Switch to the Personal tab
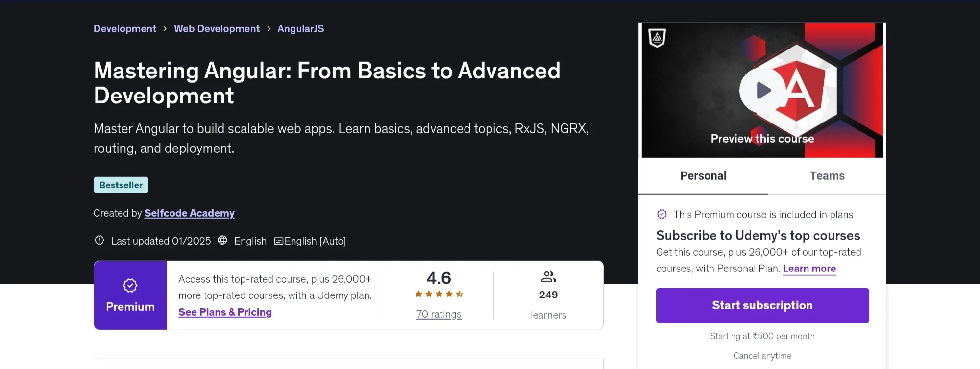The width and height of the screenshot is (980, 369). (703, 176)
